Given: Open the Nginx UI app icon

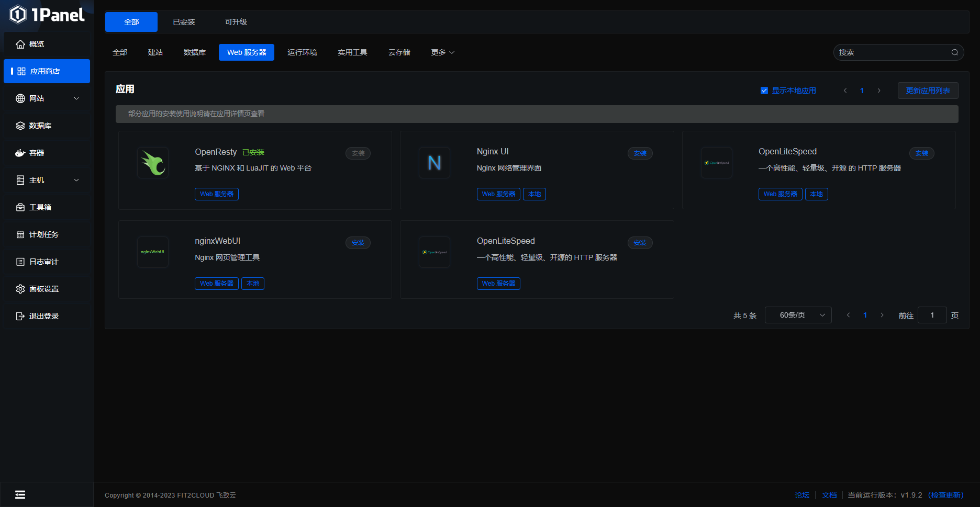Looking at the screenshot, I should (435, 163).
